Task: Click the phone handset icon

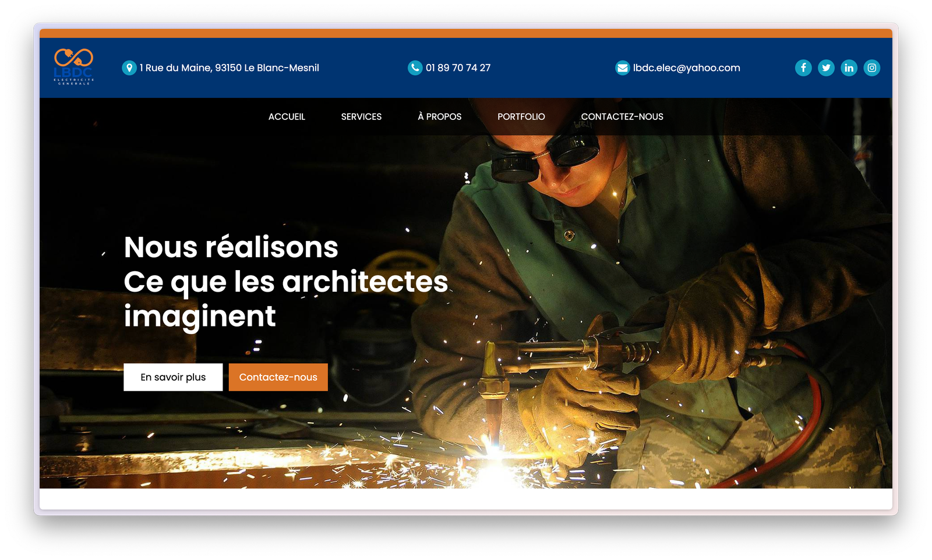Action: click(x=415, y=68)
